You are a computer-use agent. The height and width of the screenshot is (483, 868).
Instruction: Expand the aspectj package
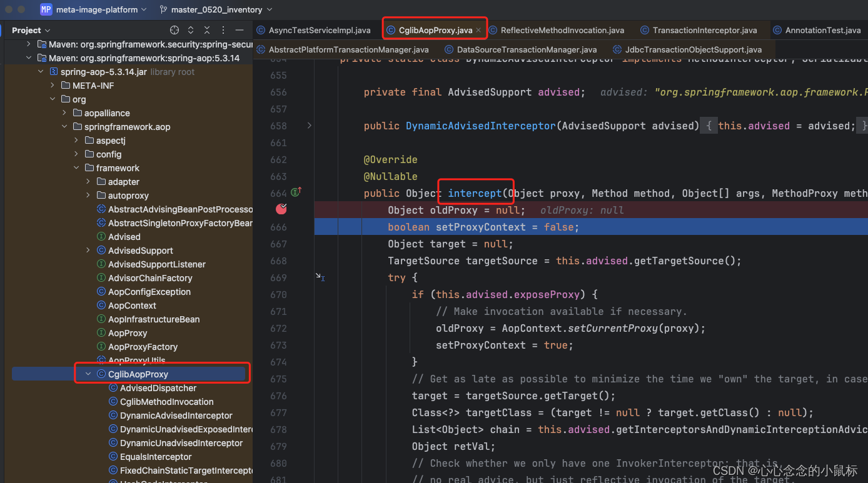[77, 141]
